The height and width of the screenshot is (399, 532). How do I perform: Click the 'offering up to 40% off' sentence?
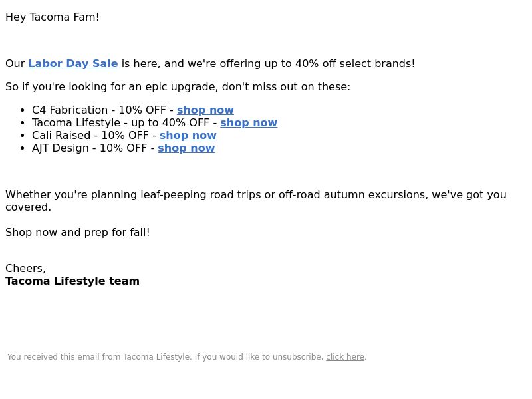click(210, 63)
